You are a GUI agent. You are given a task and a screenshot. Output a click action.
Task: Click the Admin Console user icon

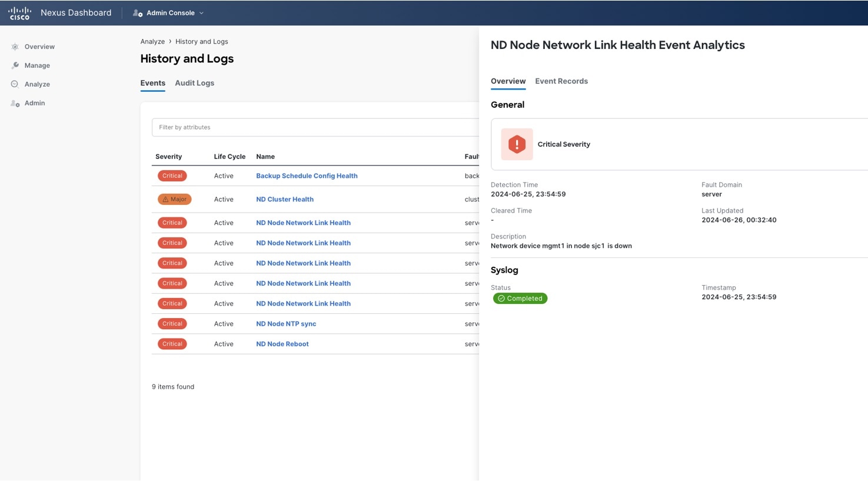[x=138, y=13]
